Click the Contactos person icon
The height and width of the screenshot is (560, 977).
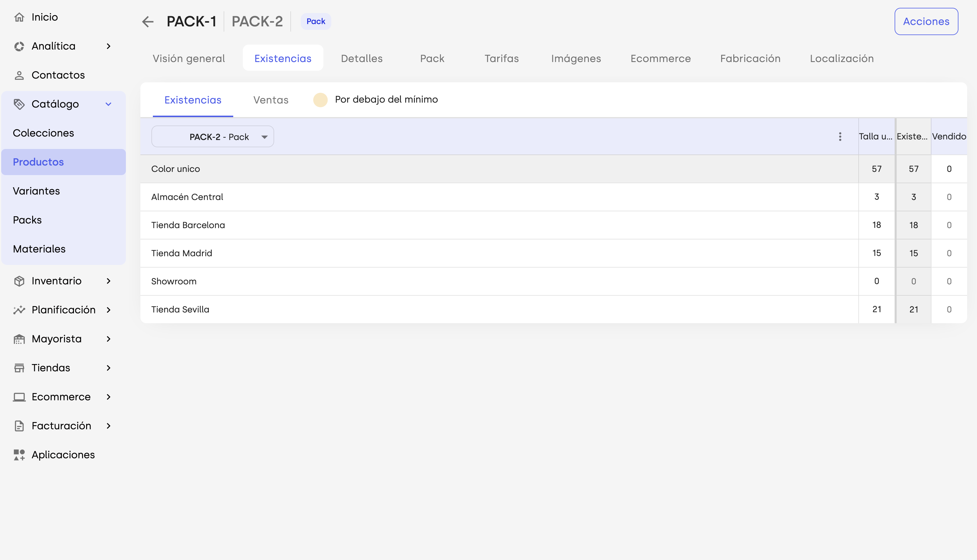click(19, 75)
